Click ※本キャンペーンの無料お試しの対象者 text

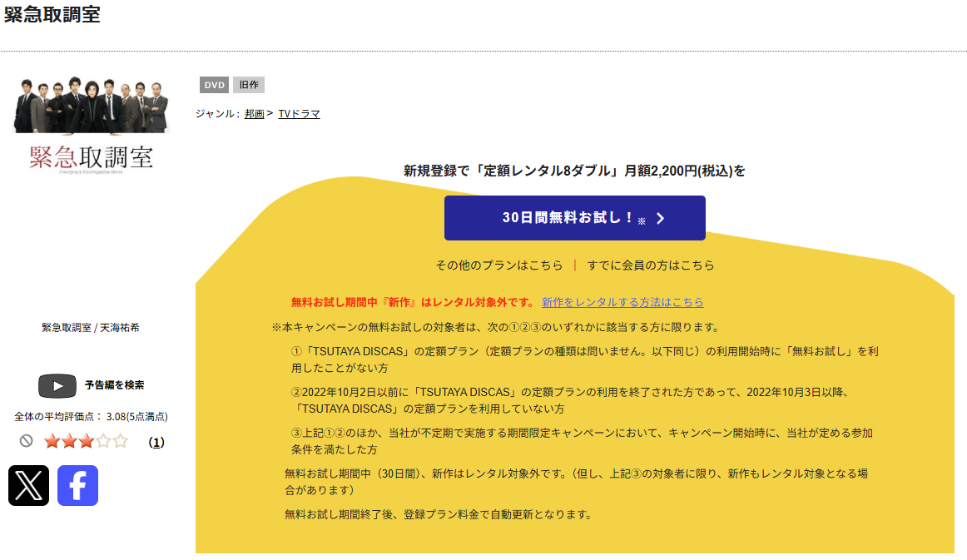point(496,327)
